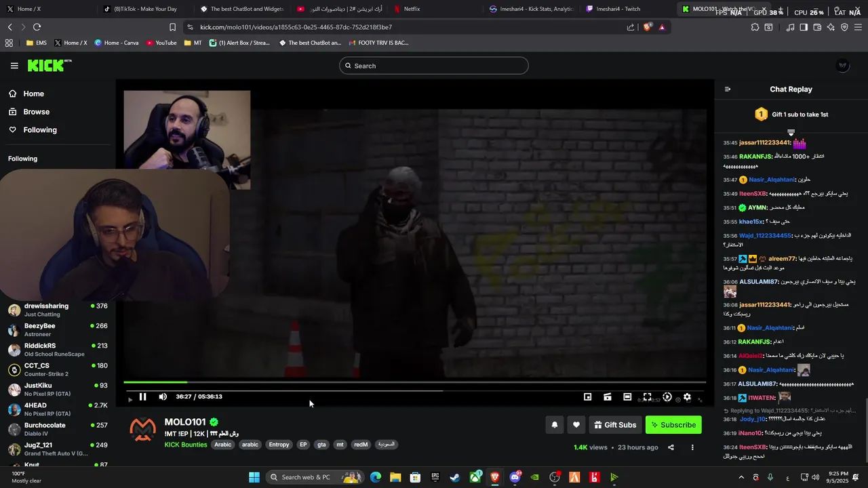This screenshot has width=868, height=488.
Task: Bookmark this page icon
Action: point(172,27)
